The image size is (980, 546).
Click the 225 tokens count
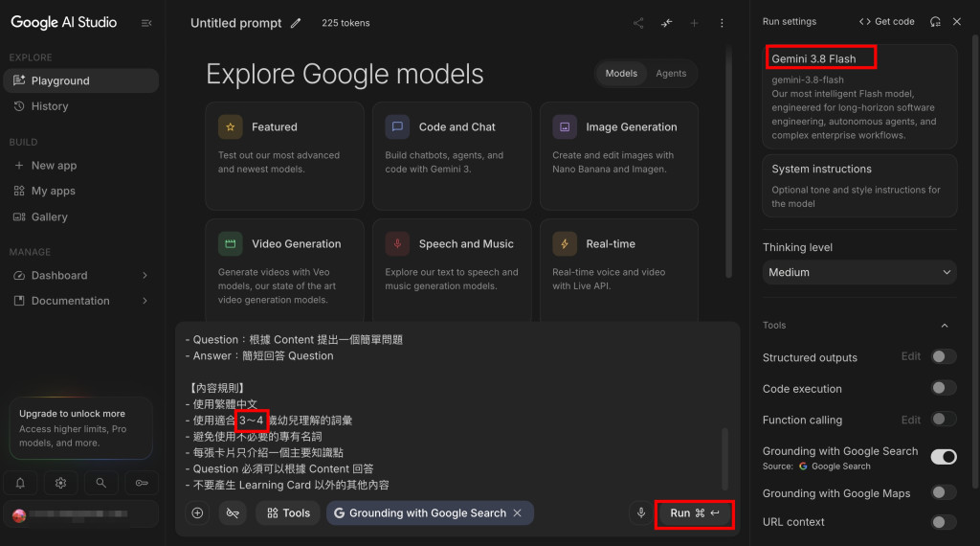(345, 23)
